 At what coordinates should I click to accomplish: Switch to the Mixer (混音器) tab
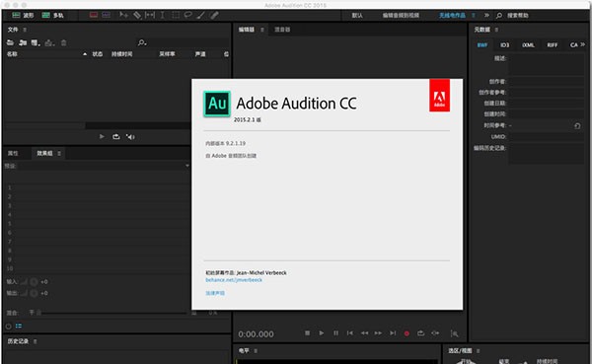(x=282, y=30)
